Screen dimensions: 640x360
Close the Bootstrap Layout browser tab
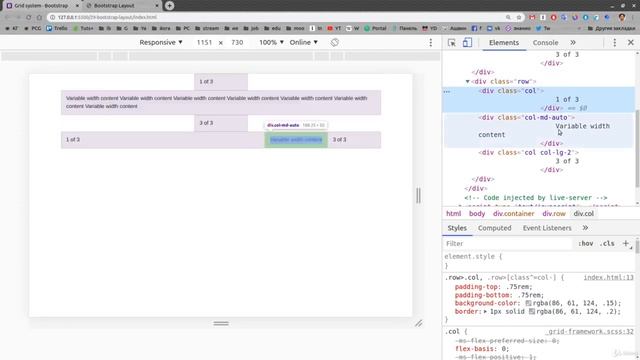(x=157, y=6)
